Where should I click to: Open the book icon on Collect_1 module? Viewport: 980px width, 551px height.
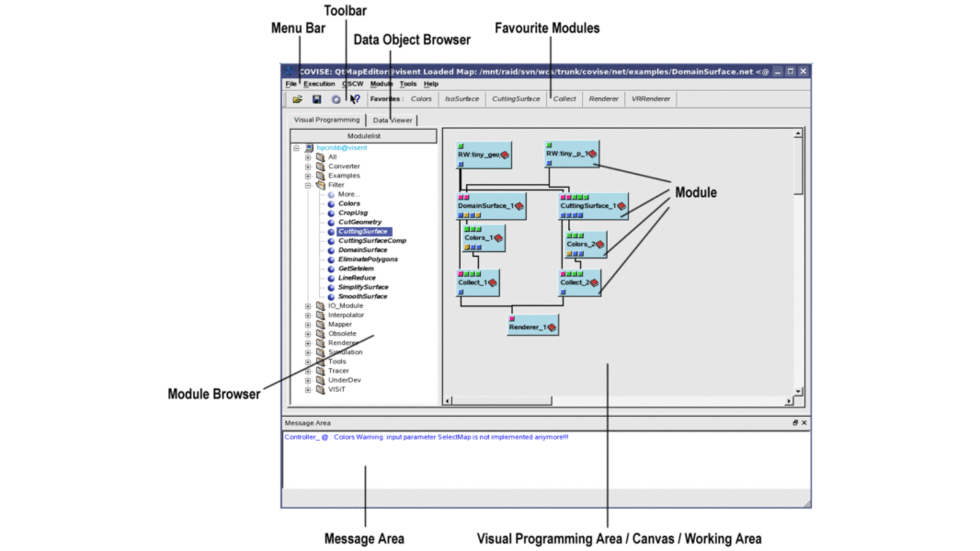pos(492,283)
